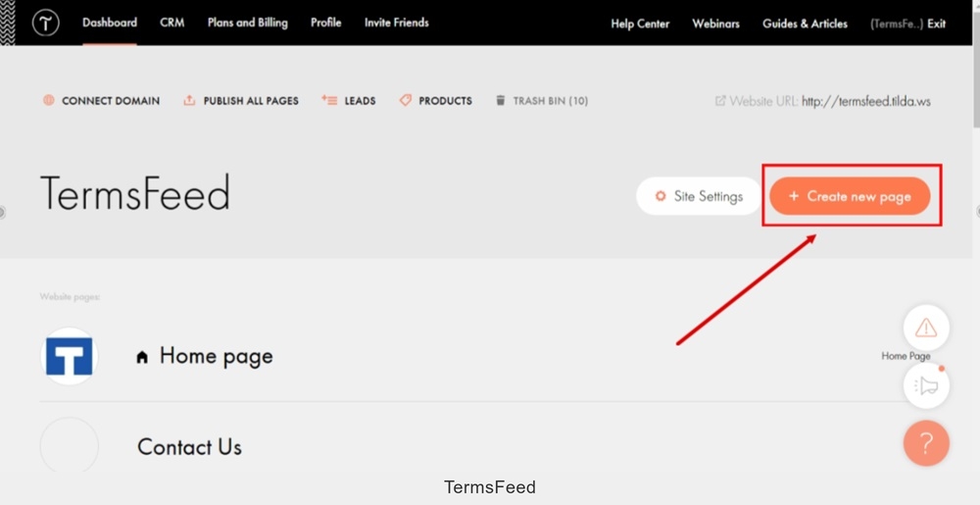Open the Profile tab

point(325,23)
